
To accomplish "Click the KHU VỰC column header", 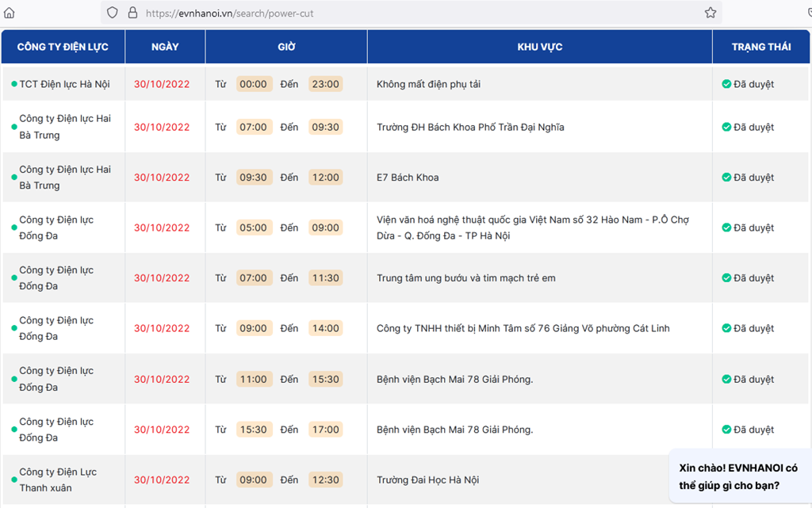I will pyautogui.click(x=539, y=47).
